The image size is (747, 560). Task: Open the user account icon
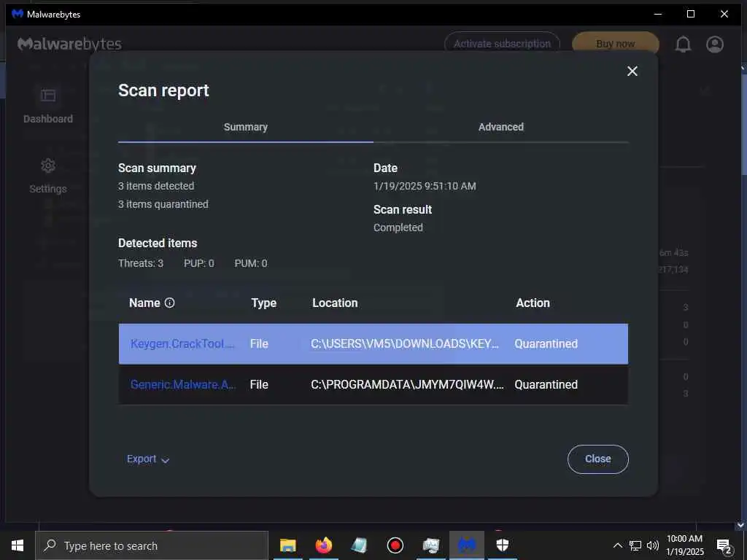(715, 44)
